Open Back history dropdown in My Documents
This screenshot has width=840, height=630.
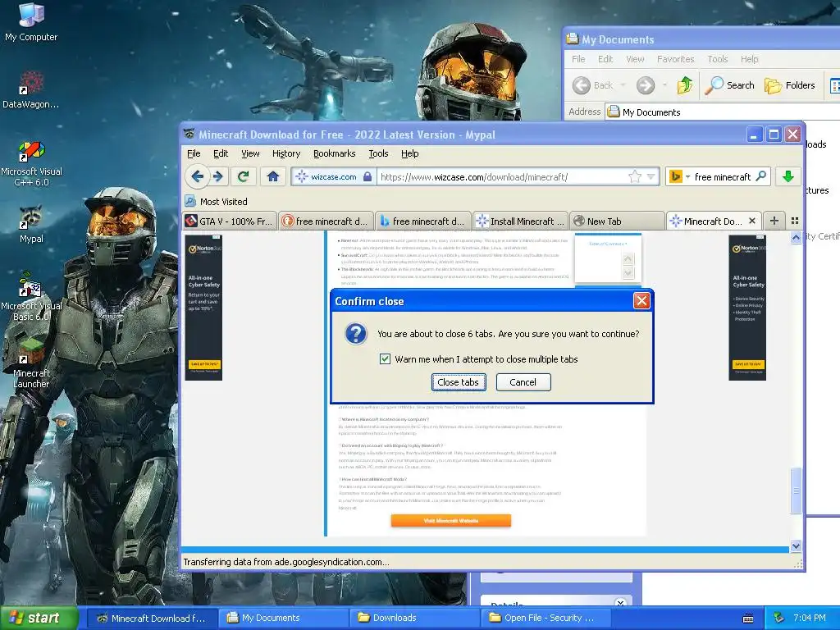(623, 84)
